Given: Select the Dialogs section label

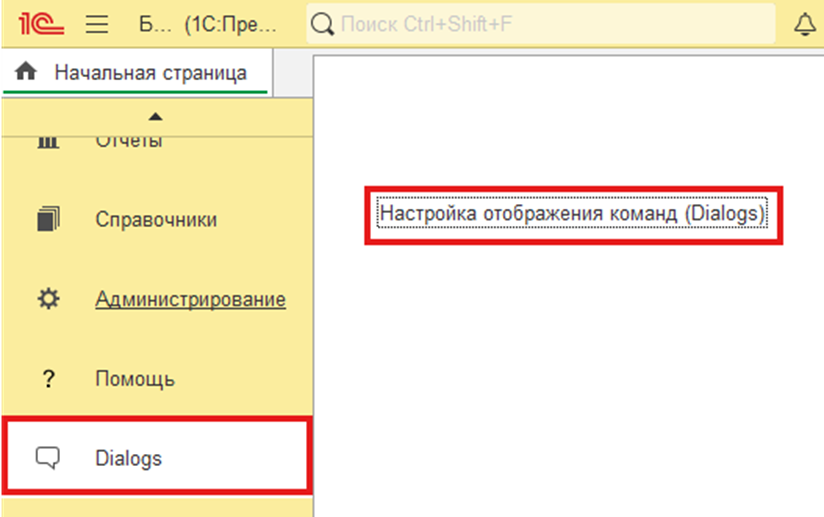Looking at the screenshot, I should (x=128, y=459).
